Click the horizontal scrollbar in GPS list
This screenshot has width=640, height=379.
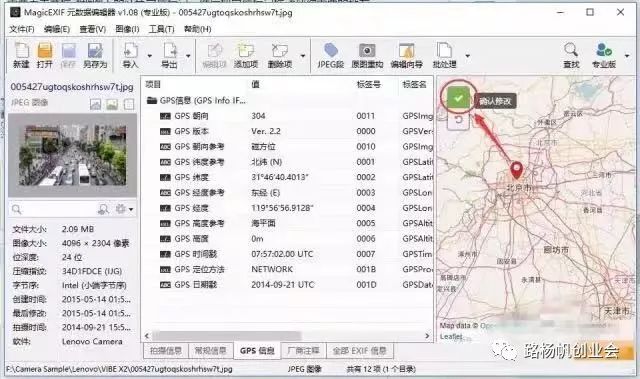[227, 336]
